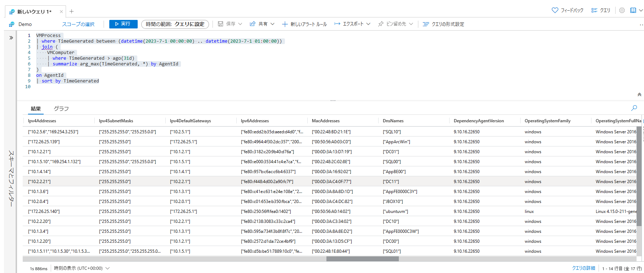The image size is (644, 273).
Task: Click the エクスポート arrow icon
Action: coord(337,24)
